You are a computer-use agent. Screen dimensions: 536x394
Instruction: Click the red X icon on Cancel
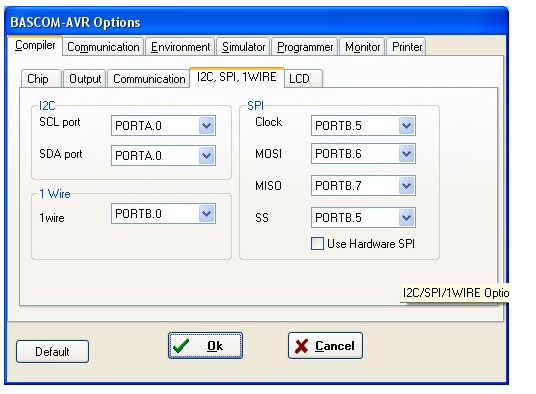[301, 346]
